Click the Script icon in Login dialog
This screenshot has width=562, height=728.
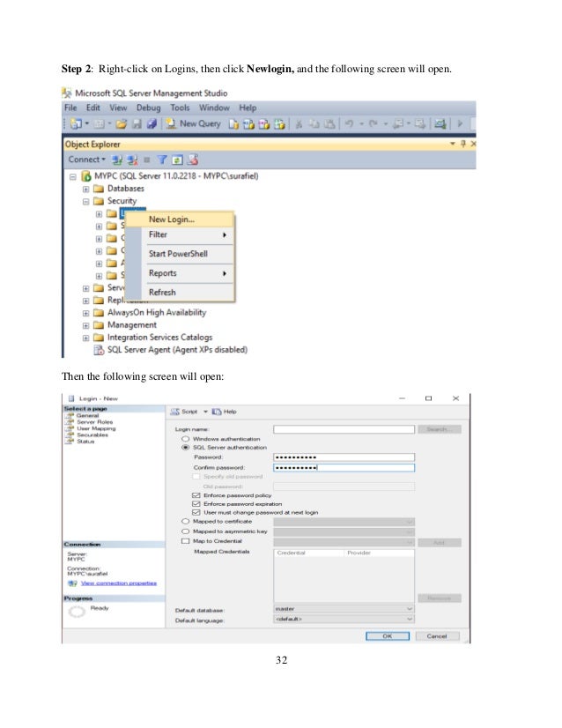[175, 412]
